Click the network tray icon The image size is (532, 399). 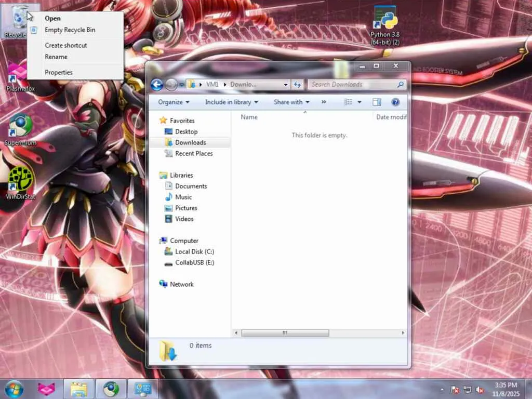click(x=468, y=390)
